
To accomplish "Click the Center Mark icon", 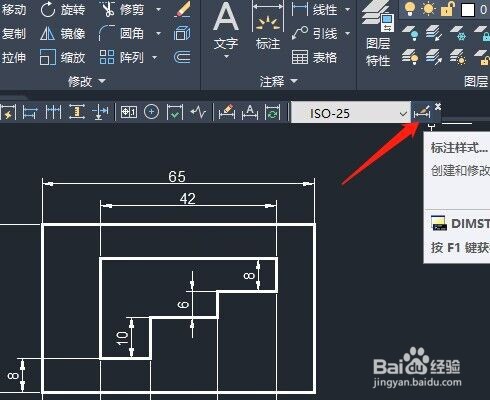I will 151,112.
